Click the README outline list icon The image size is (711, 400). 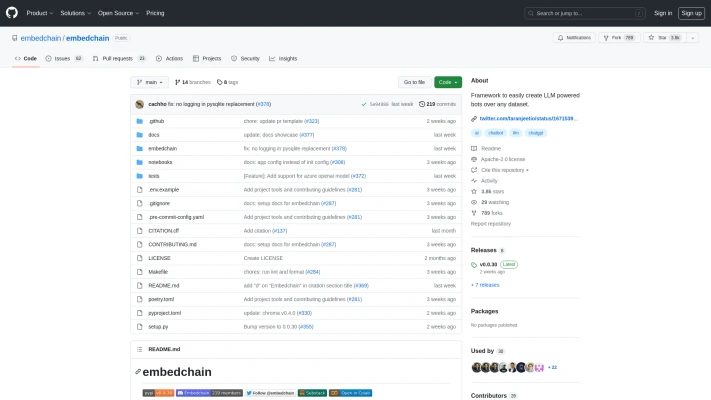click(140, 349)
